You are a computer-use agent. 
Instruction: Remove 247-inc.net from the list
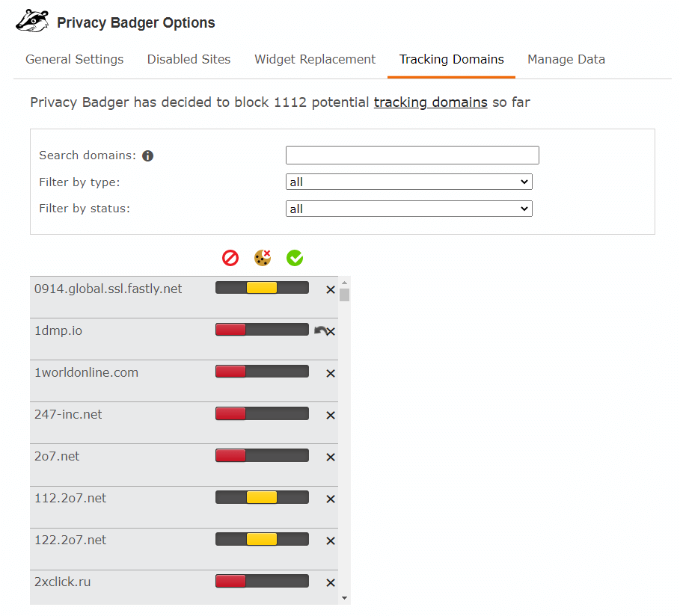pyautogui.click(x=330, y=415)
